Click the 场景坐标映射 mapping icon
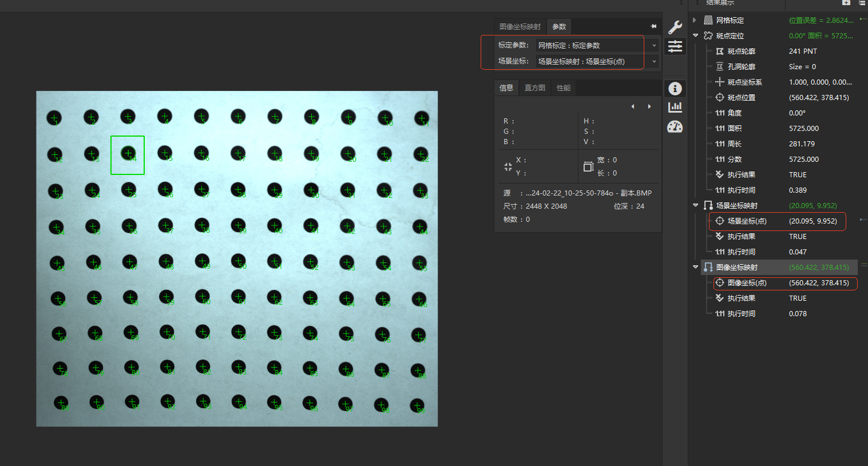868x466 pixels. (708, 205)
